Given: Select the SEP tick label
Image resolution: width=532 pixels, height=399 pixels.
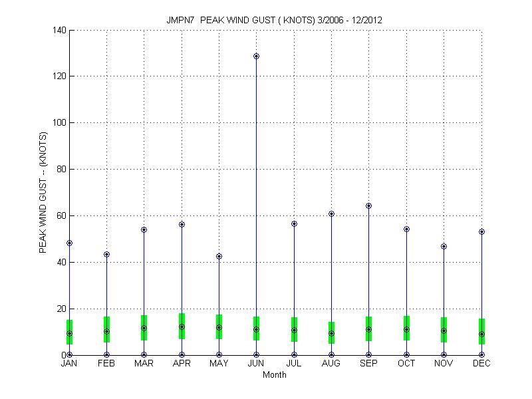Looking at the screenshot, I should (x=369, y=364).
